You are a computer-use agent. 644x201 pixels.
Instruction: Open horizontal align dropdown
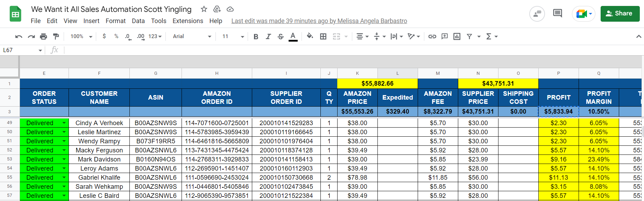click(362, 36)
